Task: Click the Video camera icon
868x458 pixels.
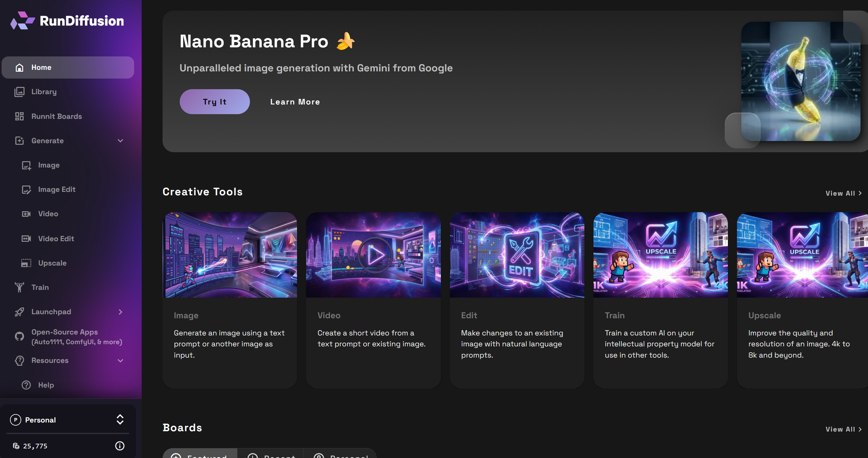Action: point(26,214)
